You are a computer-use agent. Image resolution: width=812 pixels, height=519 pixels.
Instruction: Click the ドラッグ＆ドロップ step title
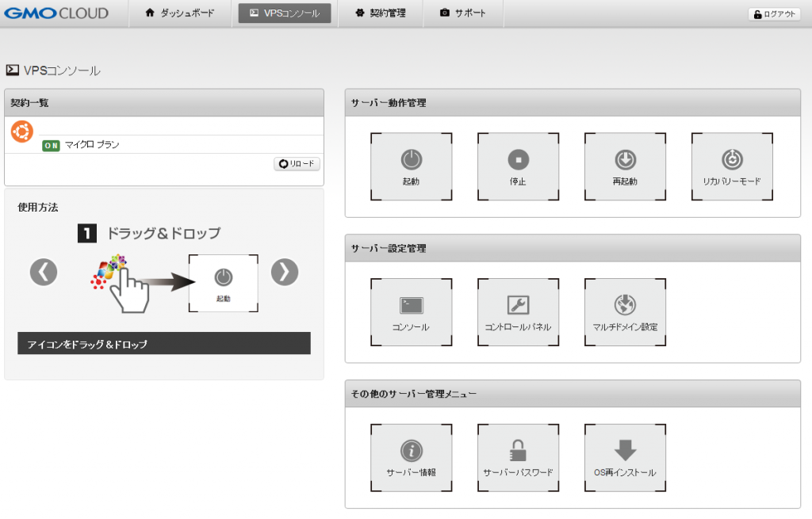pos(163,234)
